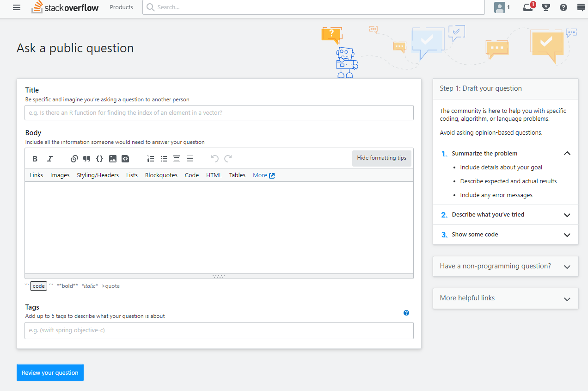Focus the top Search box
588x391 pixels.
[313, 7]
